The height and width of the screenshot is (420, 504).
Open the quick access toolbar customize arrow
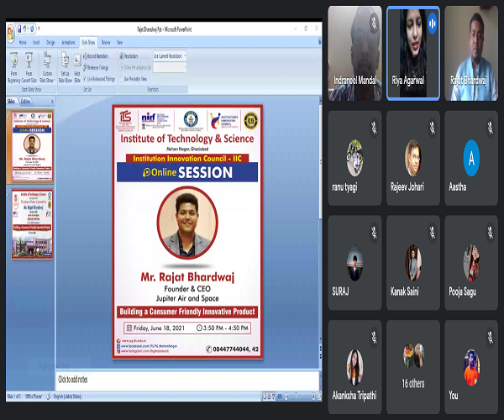point(39,29)
